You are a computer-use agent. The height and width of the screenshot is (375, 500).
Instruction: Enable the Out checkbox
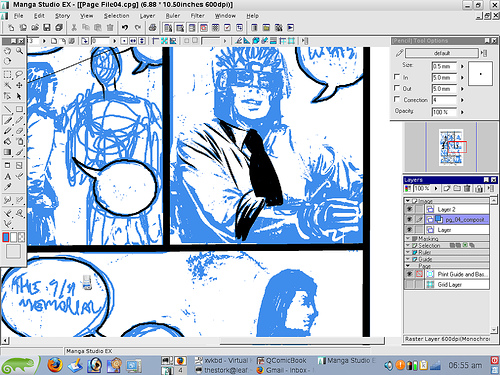coord(397,88)
